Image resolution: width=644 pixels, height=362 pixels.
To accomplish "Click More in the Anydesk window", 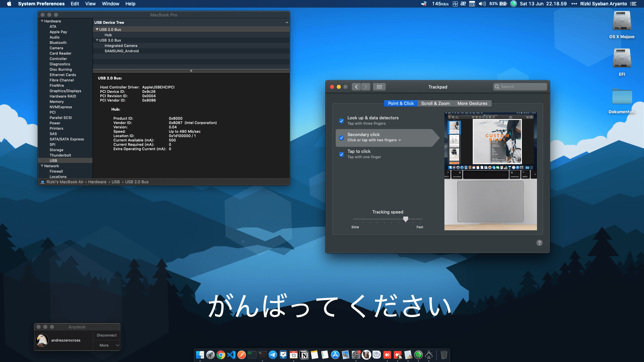I will point(104,345).
